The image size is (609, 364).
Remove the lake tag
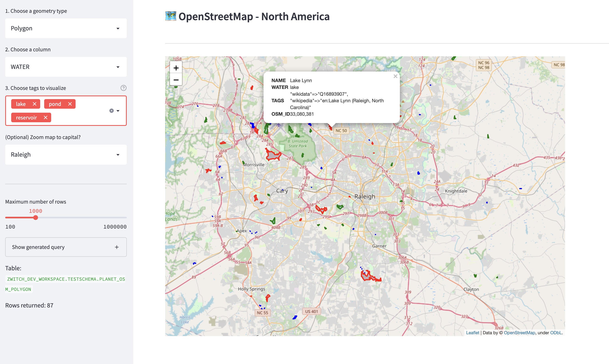click(x=35, y=104)
